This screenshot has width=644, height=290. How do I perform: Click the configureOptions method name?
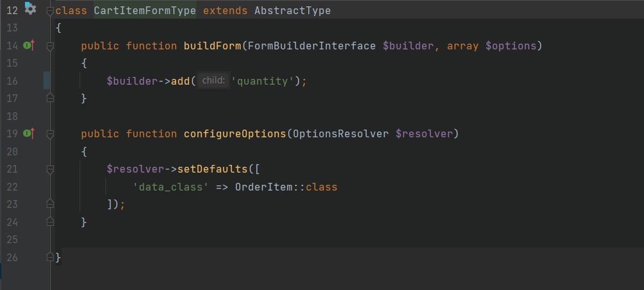click(x=235, y=133)
